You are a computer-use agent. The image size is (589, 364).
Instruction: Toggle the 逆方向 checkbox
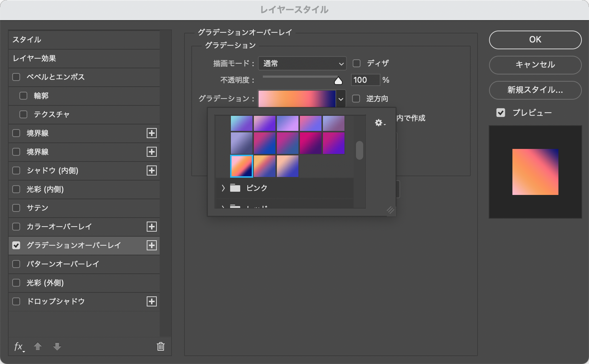356,99
